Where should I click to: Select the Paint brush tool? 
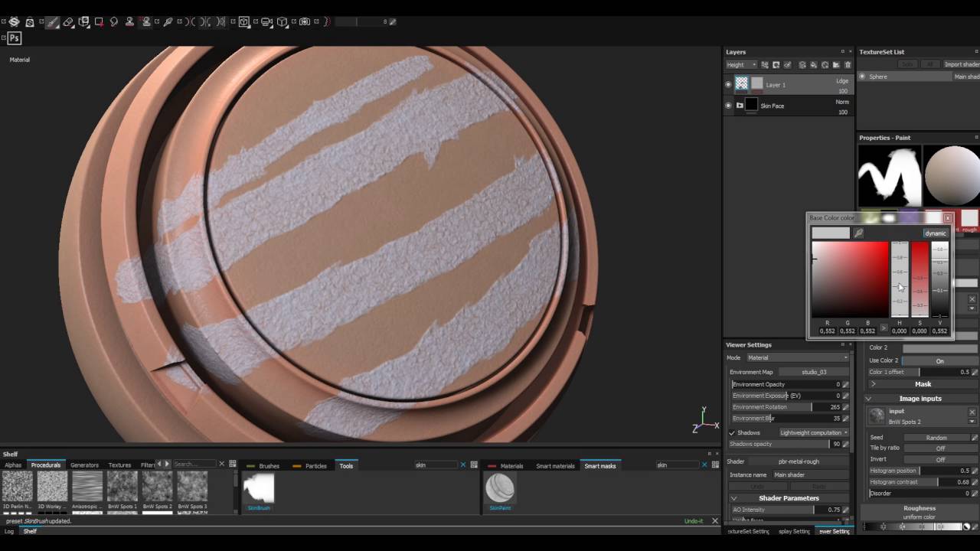(52, 22)
